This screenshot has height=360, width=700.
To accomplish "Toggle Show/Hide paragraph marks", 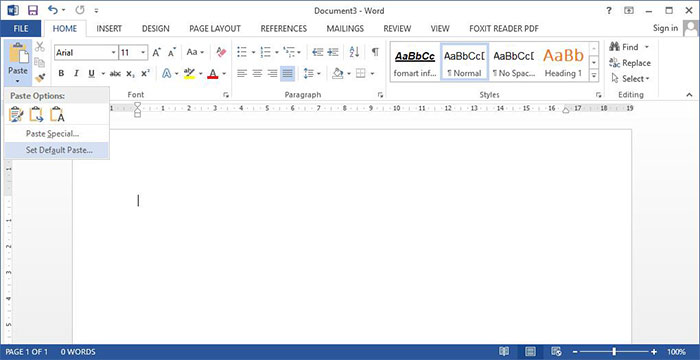I will click(x=375, y=52).
